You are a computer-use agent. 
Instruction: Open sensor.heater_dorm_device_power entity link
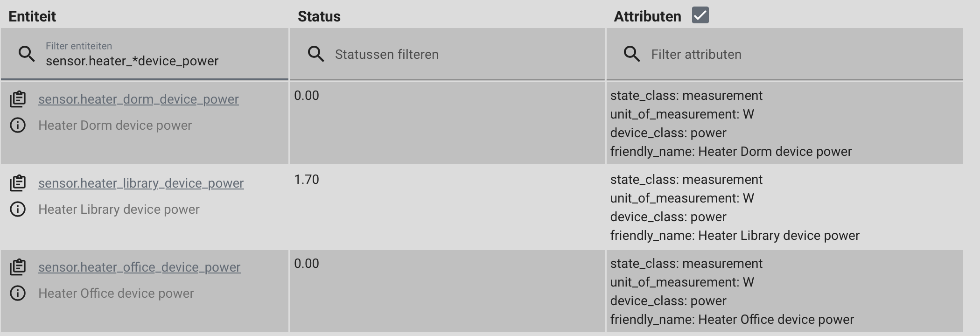point(138,99)
